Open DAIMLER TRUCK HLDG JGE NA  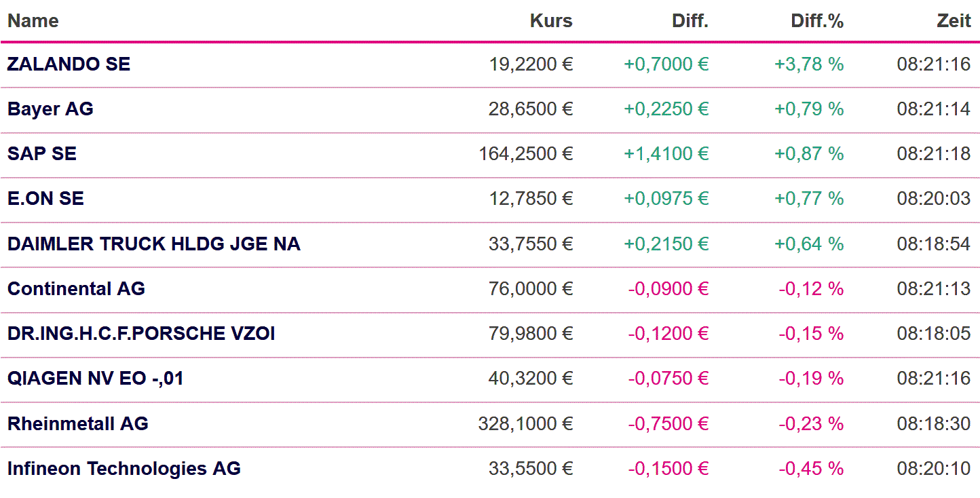point(153,244)
